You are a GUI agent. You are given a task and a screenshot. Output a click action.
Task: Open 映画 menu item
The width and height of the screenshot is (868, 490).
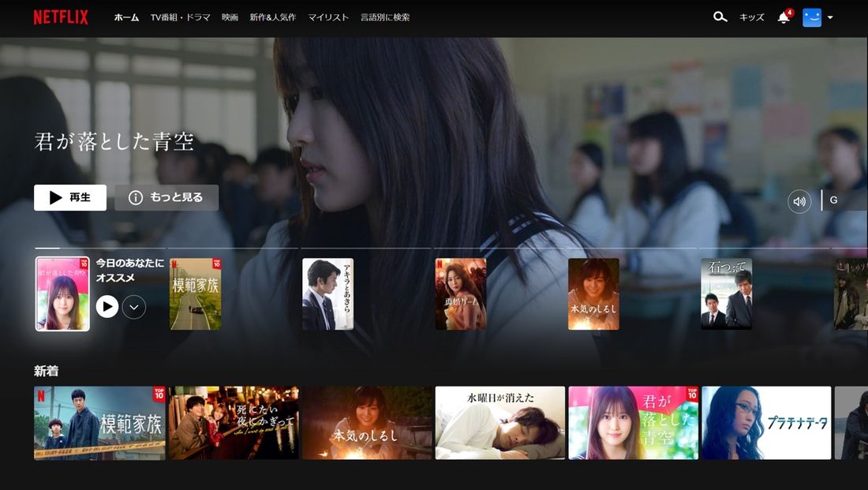(230, 17)
